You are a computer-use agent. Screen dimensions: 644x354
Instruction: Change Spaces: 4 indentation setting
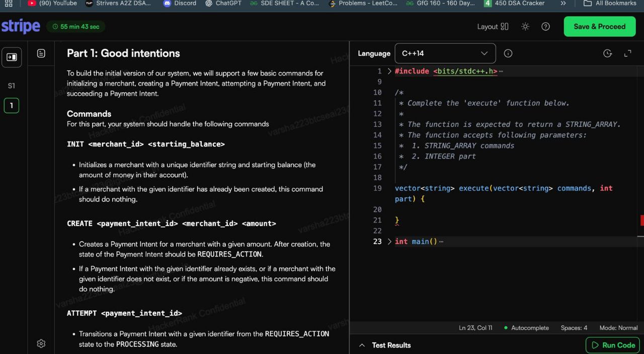point(574,328)
